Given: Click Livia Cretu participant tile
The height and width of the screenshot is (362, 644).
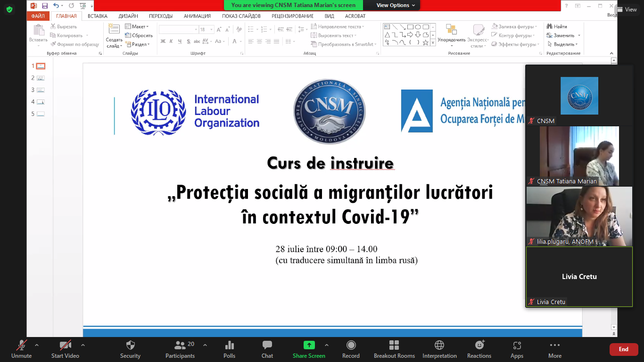Looking at the screenshot, I should tap(579, 277).
